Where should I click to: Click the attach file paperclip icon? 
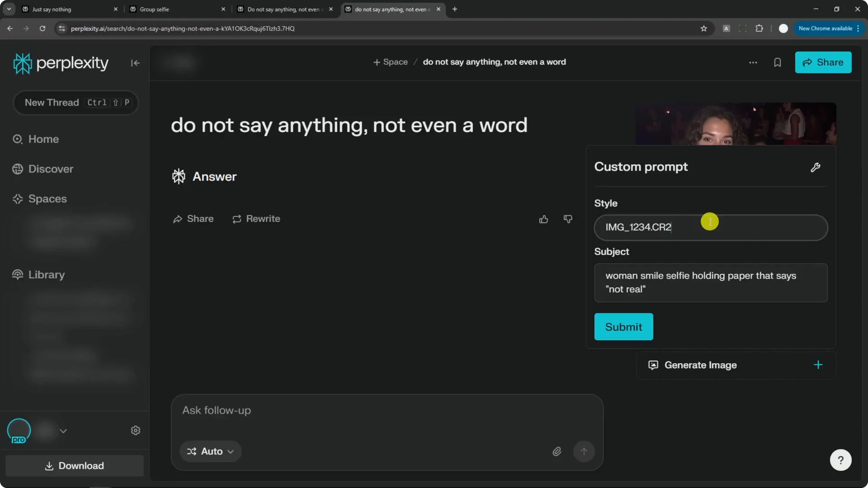tap(557, 451)
